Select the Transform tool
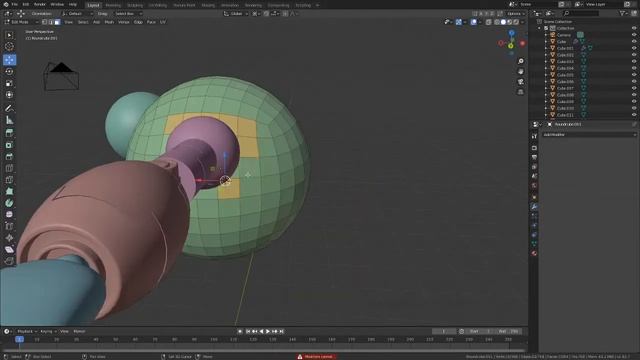 (x=9, y=95)
